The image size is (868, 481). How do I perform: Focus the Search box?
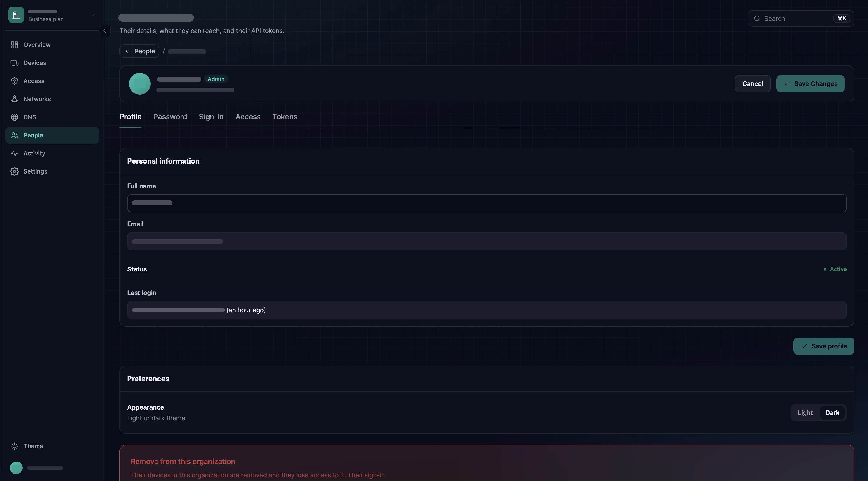pyautogui.click(x=801, y=19)
